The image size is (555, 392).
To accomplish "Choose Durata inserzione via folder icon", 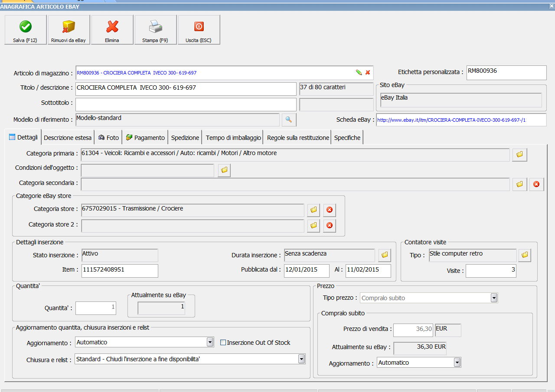I will point(384,255).
